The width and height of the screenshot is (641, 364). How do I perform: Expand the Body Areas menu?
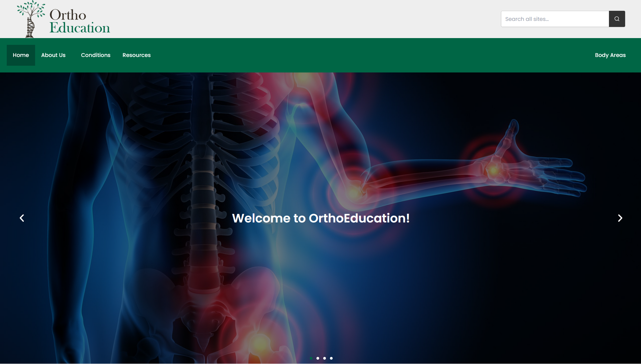coord(610,55)
